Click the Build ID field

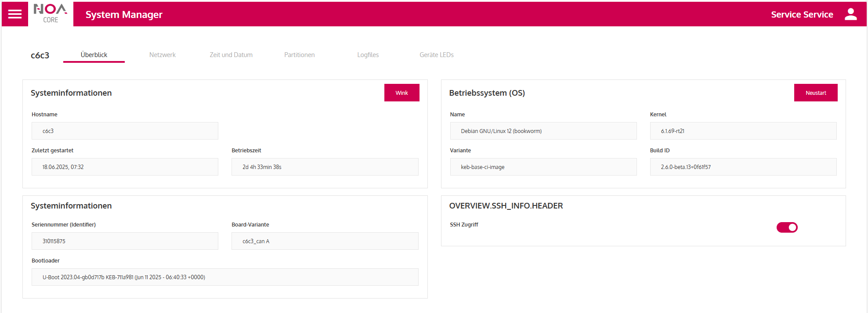tap(743, 167)
